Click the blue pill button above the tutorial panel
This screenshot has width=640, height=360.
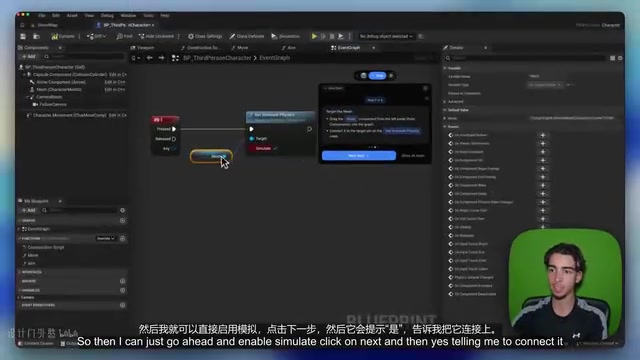[378, 76]
